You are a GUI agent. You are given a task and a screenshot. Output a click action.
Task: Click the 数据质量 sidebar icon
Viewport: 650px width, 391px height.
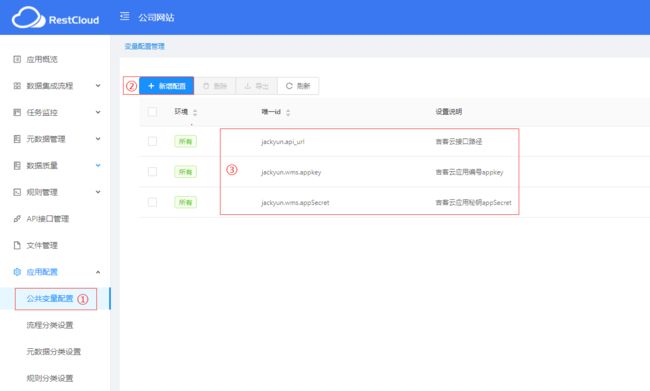(x=17, y=165)
